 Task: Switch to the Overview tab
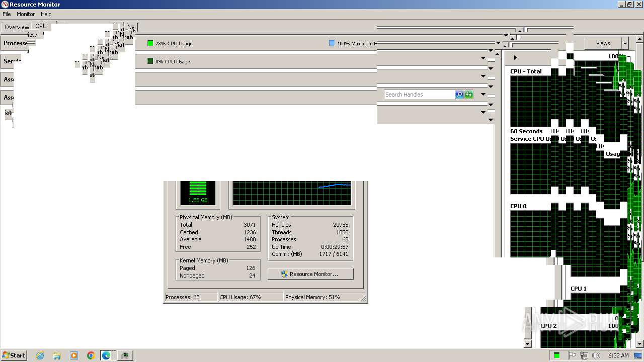(x=17, y=27)
